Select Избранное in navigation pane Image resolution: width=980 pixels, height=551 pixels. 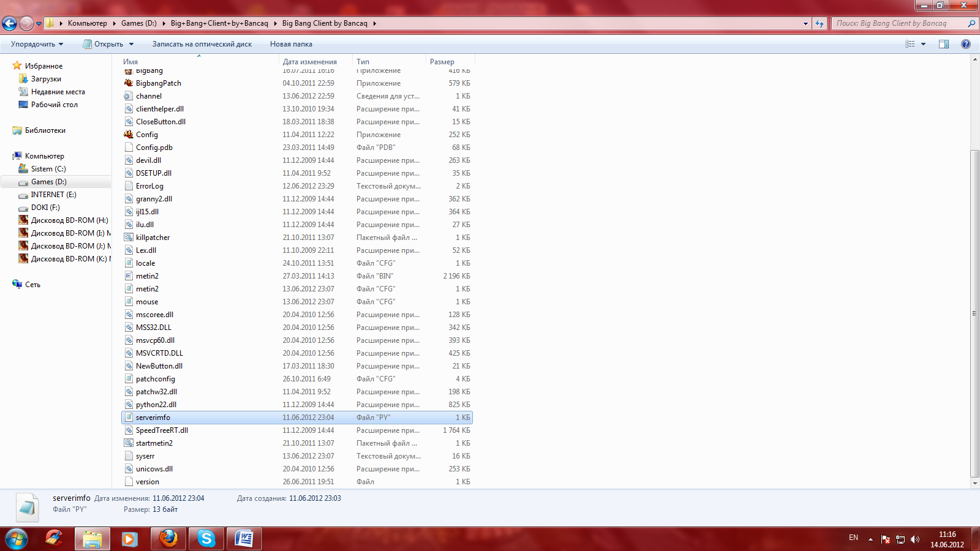[x=43, y=66]
